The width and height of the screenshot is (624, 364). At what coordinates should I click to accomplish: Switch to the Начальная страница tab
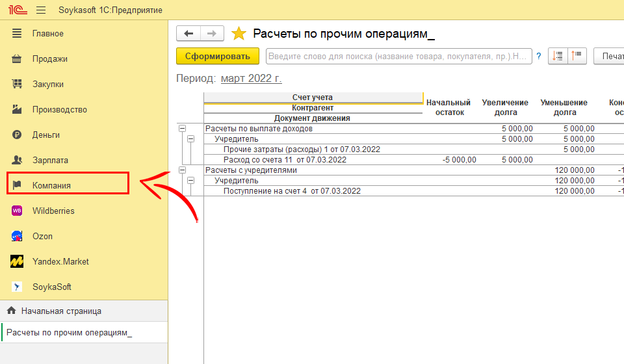click(60, 311)
